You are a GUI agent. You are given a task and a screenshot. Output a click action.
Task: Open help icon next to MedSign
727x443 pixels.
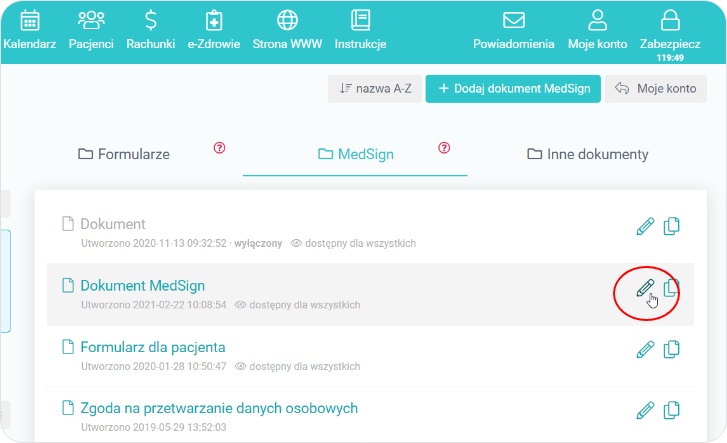click(444, 148)
